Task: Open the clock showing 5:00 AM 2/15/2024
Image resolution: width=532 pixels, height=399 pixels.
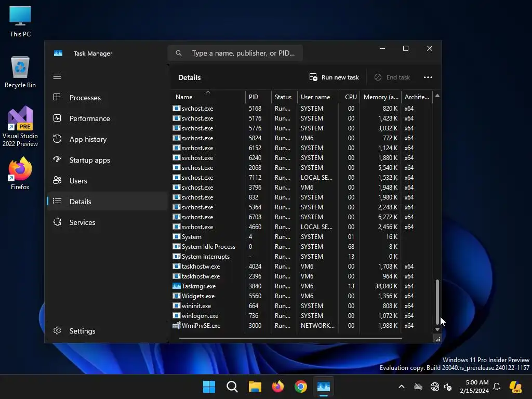Action: tap(474, 387)
